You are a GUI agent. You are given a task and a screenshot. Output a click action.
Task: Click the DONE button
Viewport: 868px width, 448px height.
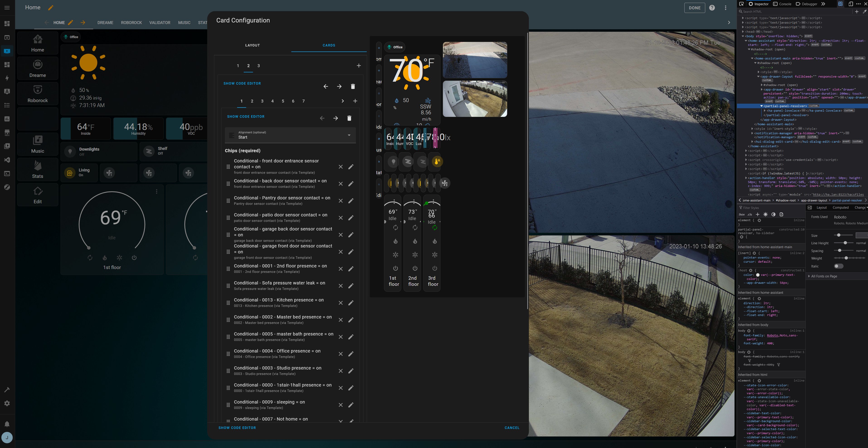point(694,8)
